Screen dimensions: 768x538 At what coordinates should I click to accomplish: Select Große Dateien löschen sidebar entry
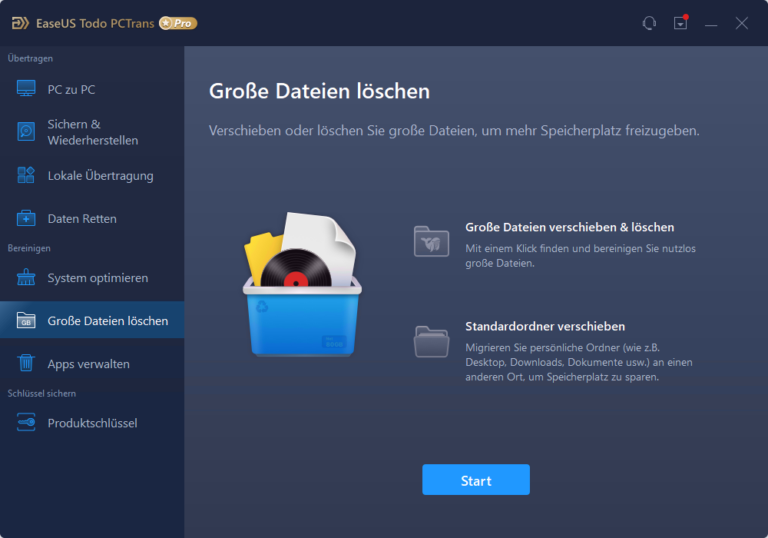pos(92,320)
